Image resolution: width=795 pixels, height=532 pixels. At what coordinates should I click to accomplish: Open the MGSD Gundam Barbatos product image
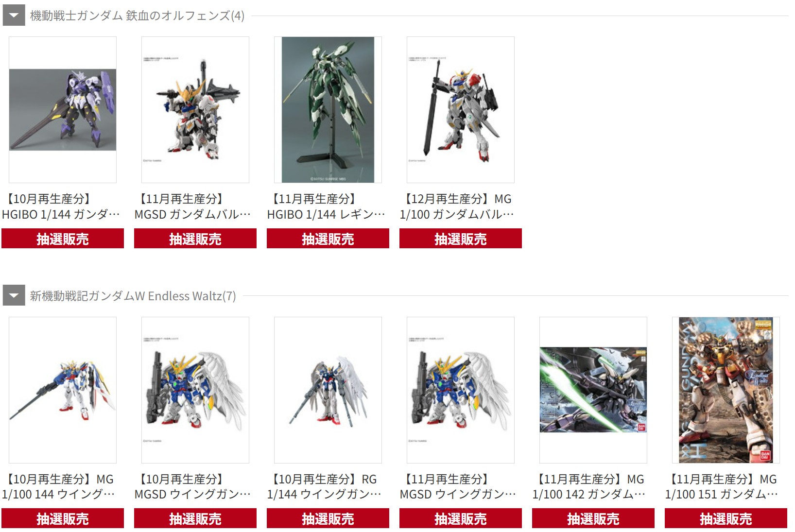(195, 110)
